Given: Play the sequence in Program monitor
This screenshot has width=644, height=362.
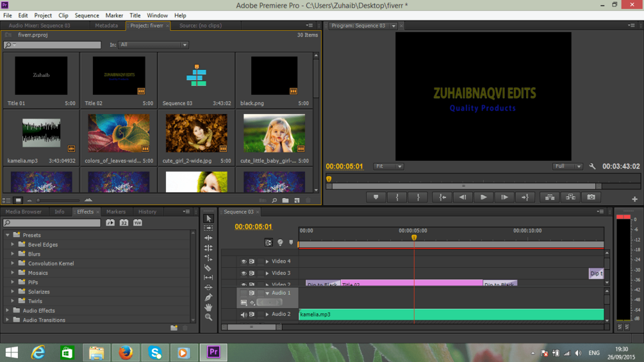Looking at the screenshot, I should point(483,197).
